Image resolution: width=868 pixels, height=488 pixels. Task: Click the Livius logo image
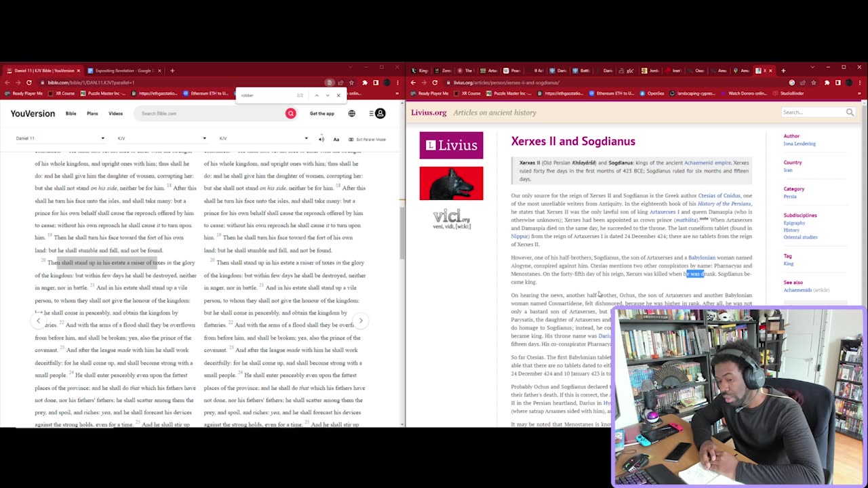pos(451,145)
